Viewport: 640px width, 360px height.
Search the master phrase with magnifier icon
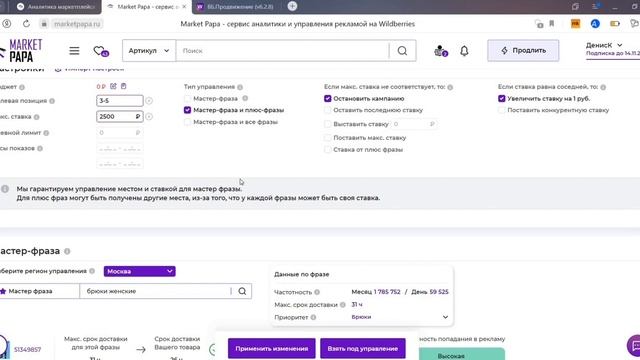click(242, 291)
